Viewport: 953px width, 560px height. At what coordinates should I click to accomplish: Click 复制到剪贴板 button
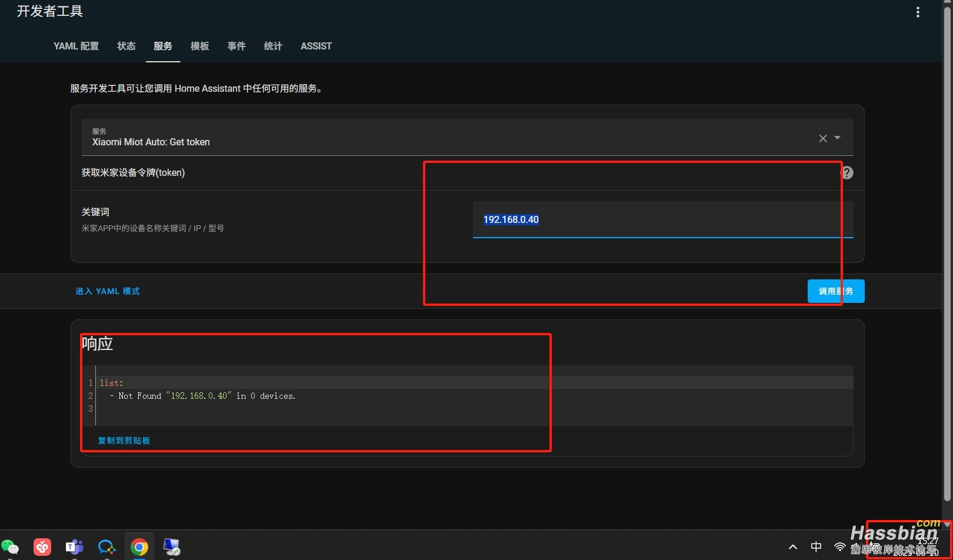[x=124, y=441]
